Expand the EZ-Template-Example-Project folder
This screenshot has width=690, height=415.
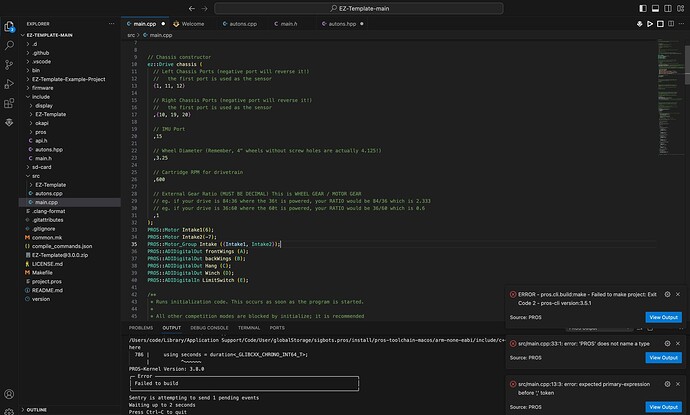(x=69, y=79)
